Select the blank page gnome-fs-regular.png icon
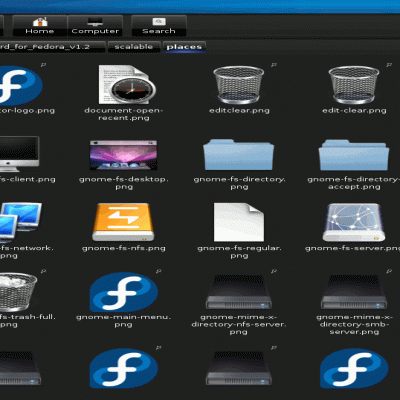 point(239,222)
